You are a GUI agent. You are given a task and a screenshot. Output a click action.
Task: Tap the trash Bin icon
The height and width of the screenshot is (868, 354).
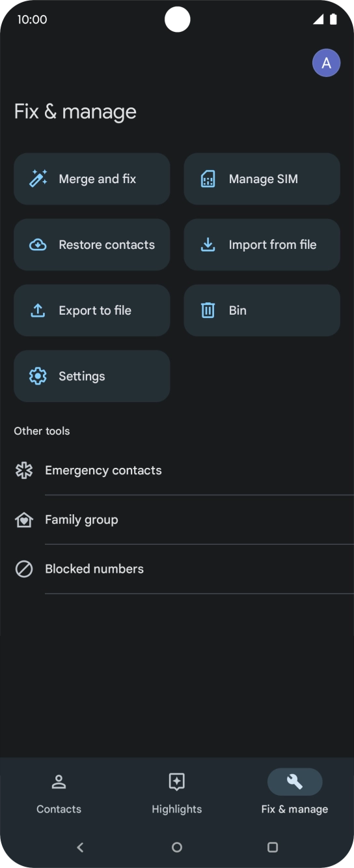coord(208,311)
